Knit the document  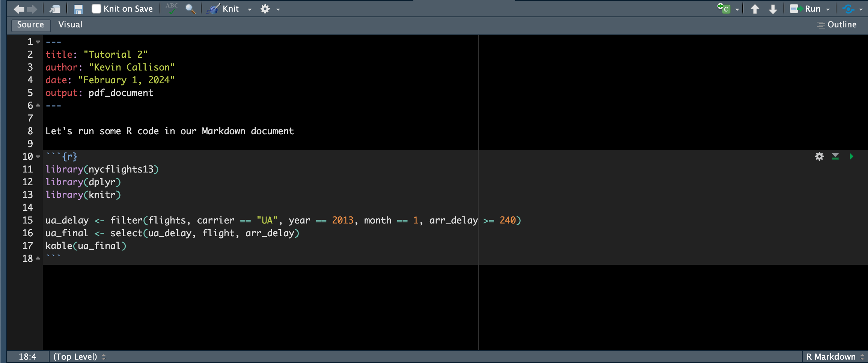point(224,9)
